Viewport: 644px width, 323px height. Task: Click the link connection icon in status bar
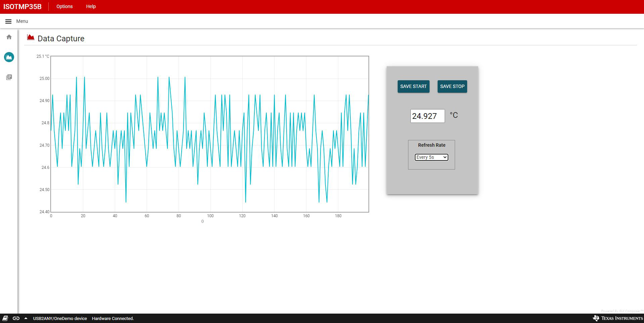pos(16,318)
